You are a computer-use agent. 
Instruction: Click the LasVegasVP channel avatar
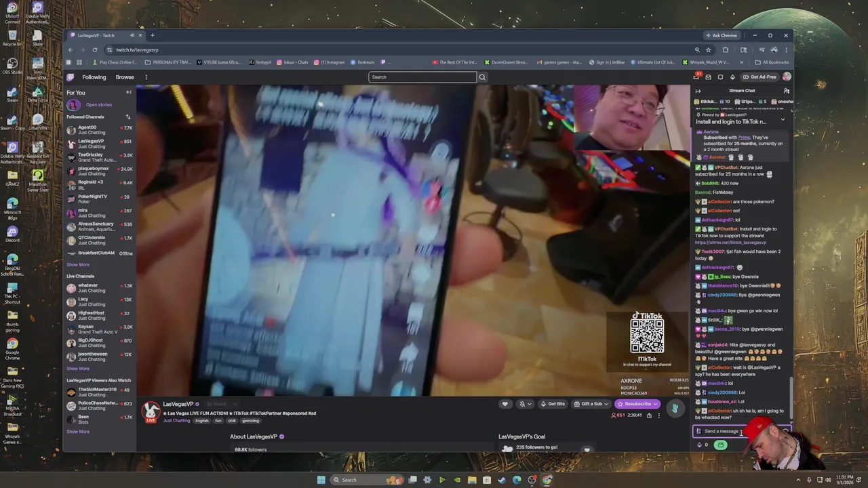pos(151,411)
